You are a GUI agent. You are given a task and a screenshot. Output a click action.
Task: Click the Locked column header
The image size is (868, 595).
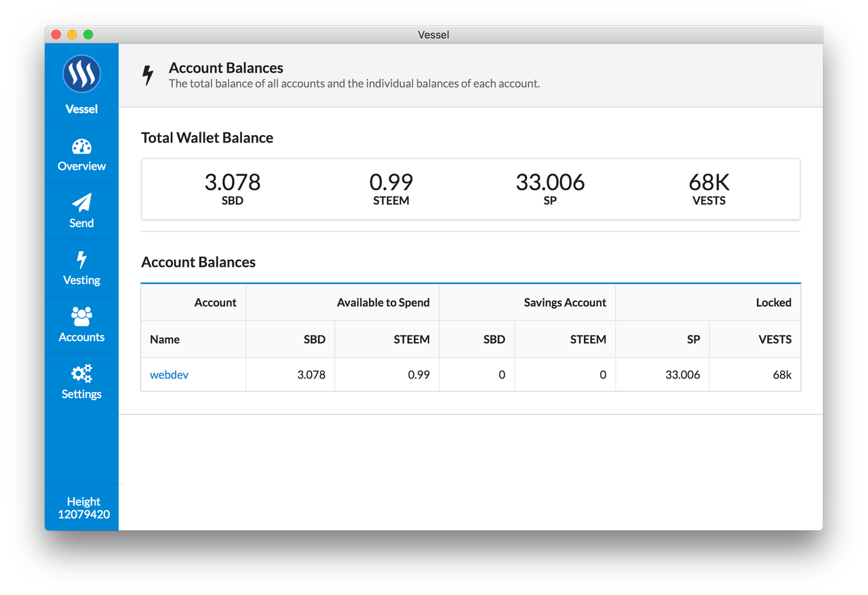coord(708,303)
